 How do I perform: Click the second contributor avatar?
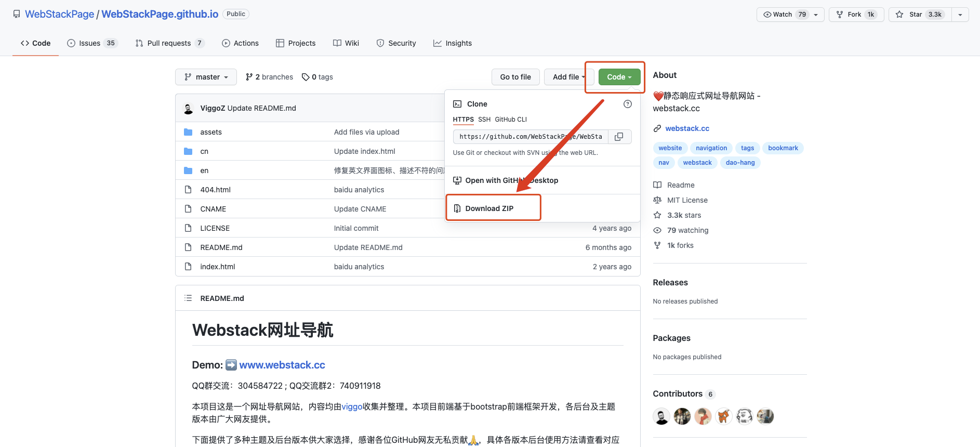[682, 416]
